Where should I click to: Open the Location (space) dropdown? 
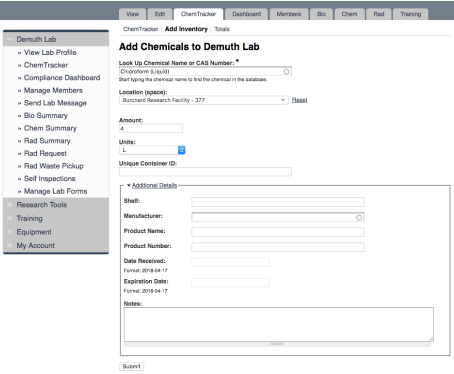pyautogui.click(x=204, y=100)
